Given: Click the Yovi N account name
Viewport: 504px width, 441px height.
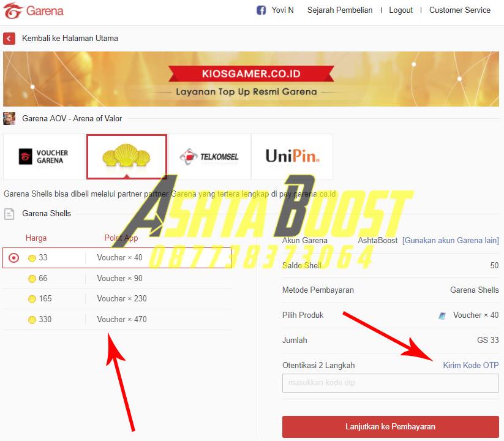Looking at the screenshot, I should click(x=282, y=10).
